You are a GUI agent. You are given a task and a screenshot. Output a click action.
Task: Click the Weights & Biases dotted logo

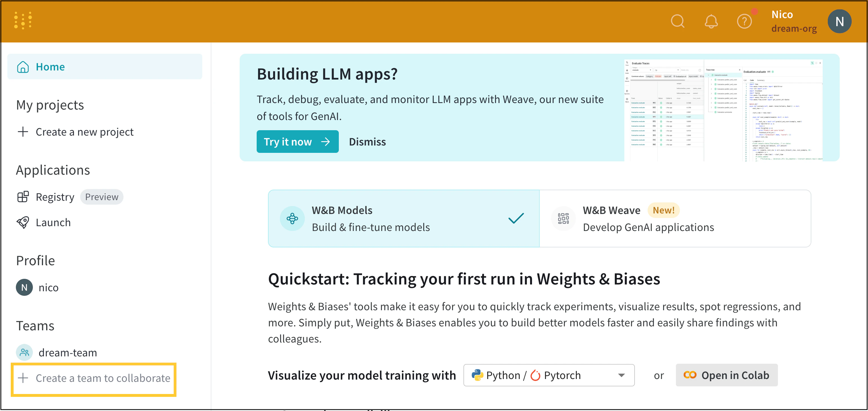coord(23,21)
